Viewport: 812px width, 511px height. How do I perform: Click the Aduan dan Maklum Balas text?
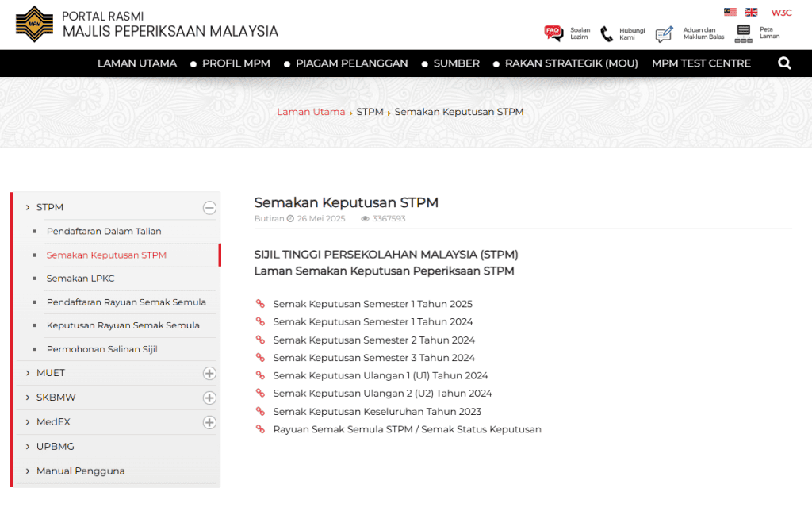(704, 33)
